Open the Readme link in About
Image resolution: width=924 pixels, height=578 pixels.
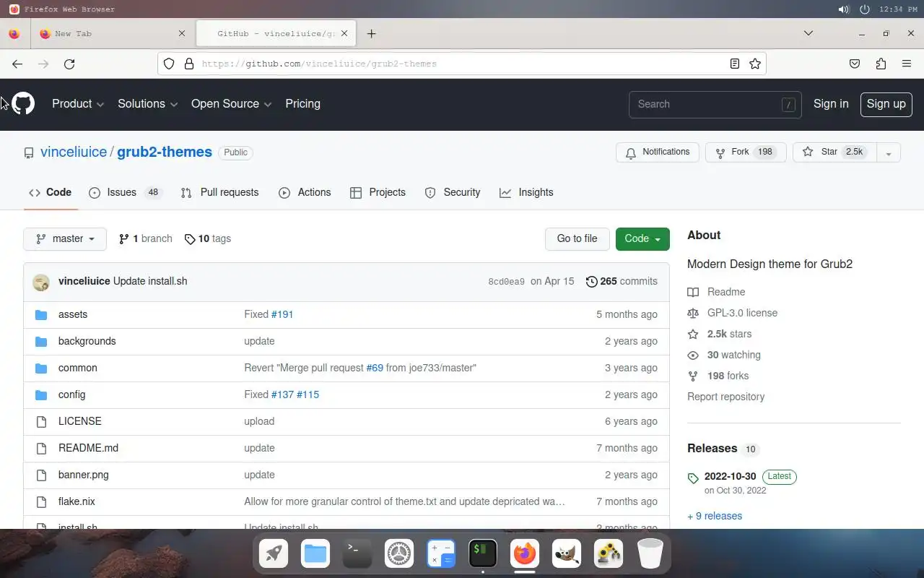[x=716, y=292]
